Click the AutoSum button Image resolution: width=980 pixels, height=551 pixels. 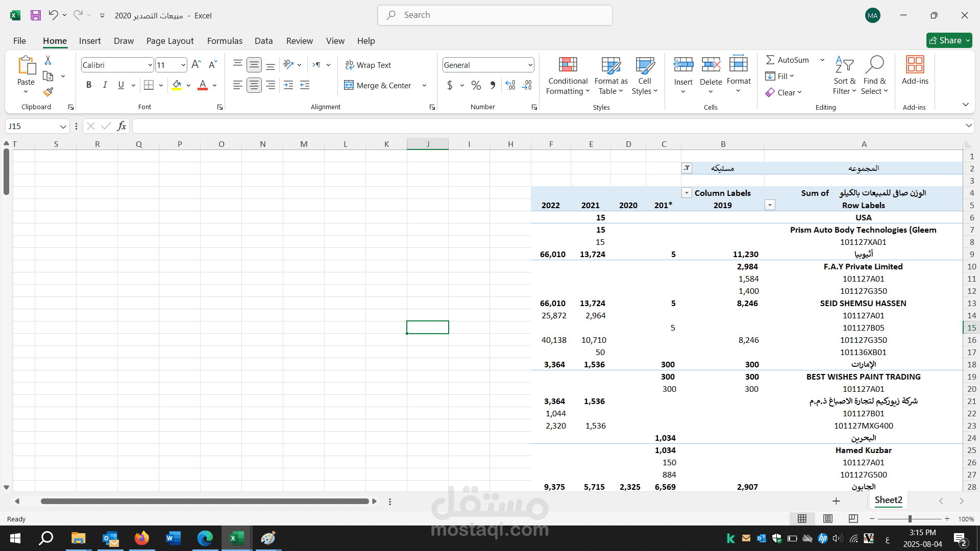(x=788, y=60)
